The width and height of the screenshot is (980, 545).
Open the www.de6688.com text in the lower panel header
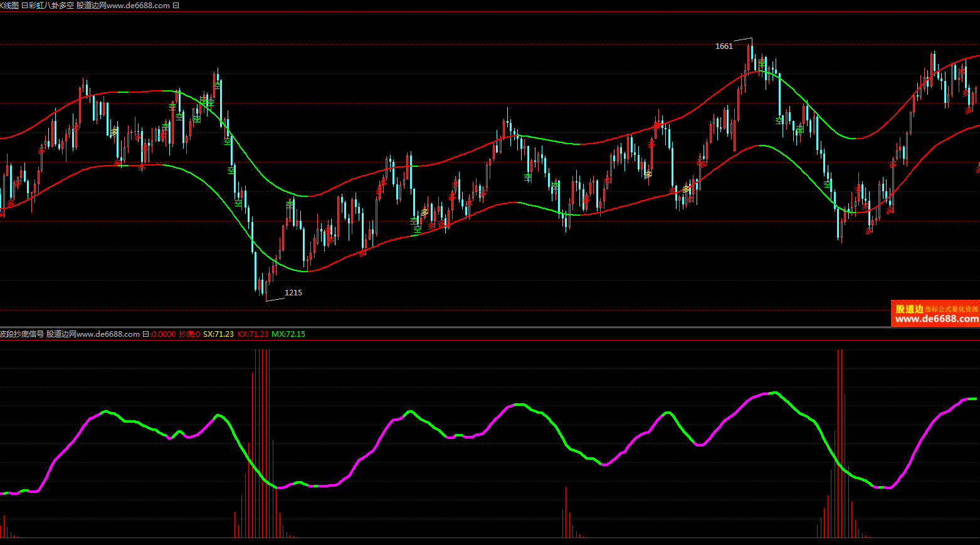[108, 334]
